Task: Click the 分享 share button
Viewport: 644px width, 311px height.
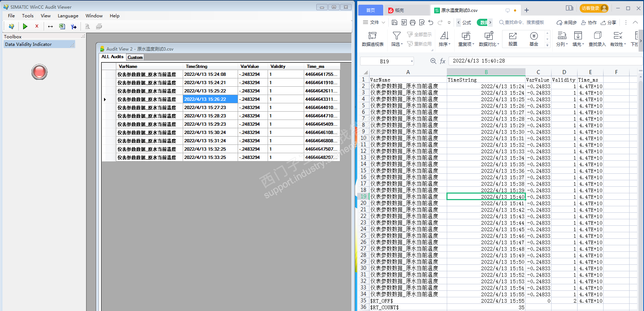Action: (609, 22)
